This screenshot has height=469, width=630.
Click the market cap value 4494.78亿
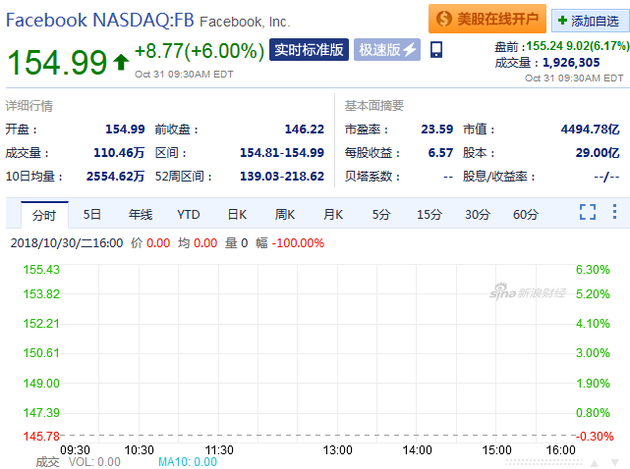[590, 129]
